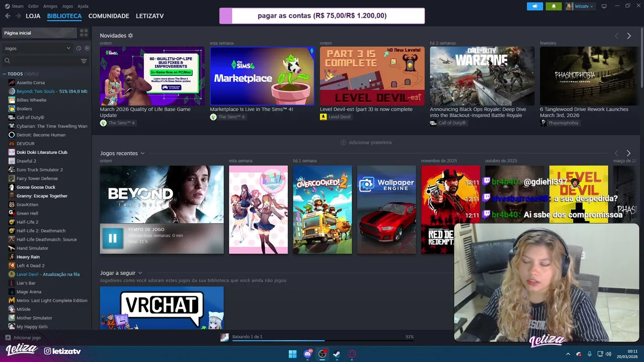Open Opera GX from the taskbar
Image resolution: width=644 pixels, height=362 pixels.
[352, 354]
